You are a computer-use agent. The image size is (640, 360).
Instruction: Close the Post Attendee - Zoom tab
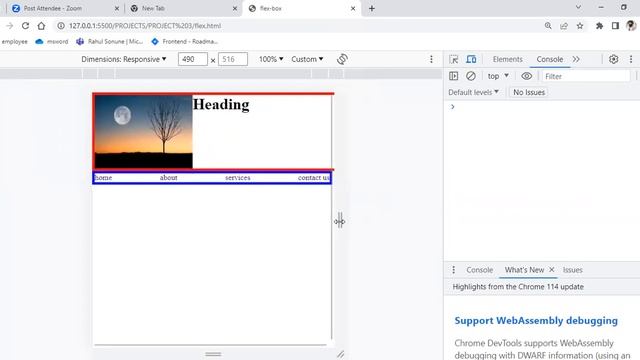click(x=116, y=8)
